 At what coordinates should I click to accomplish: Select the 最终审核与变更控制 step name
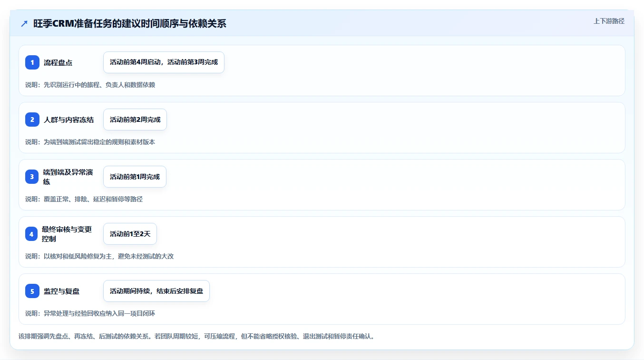coord(68,234)
